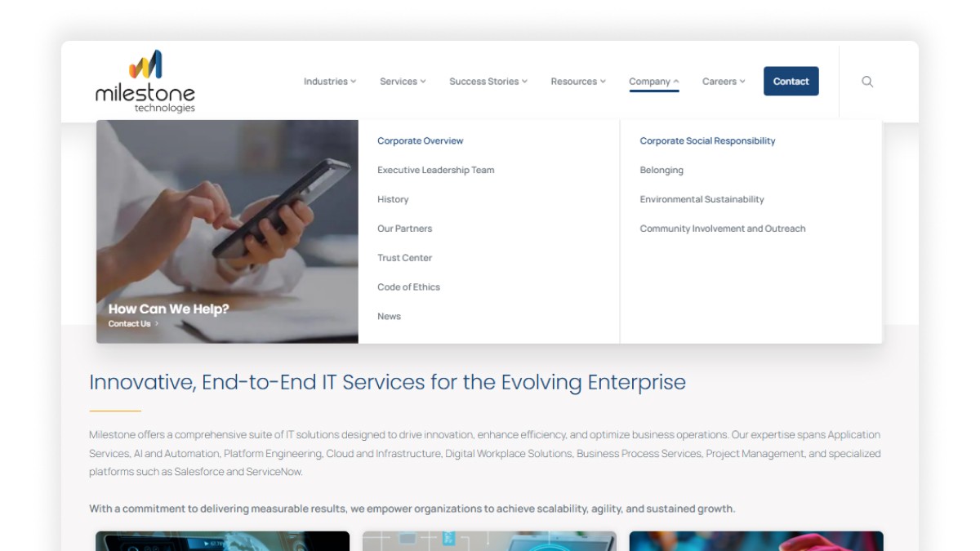Click the Innovative, End-to-End IT Services heading
Screen dimensions: 980x551
click(387, 382)
